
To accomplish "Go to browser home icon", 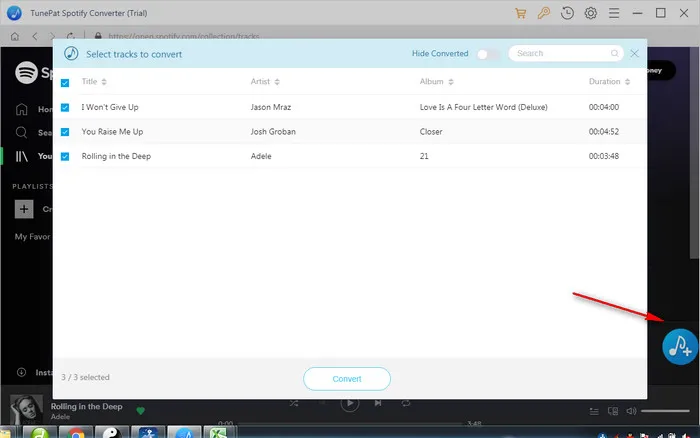I will 15,36.
